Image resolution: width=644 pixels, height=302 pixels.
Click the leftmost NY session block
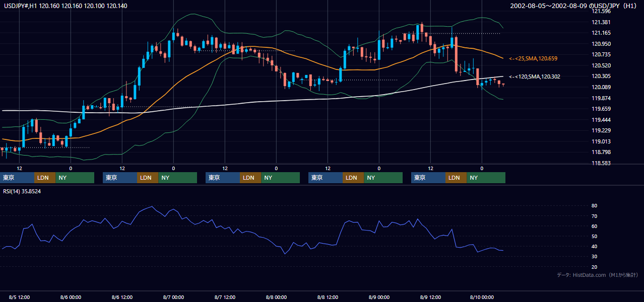point(75,178)
